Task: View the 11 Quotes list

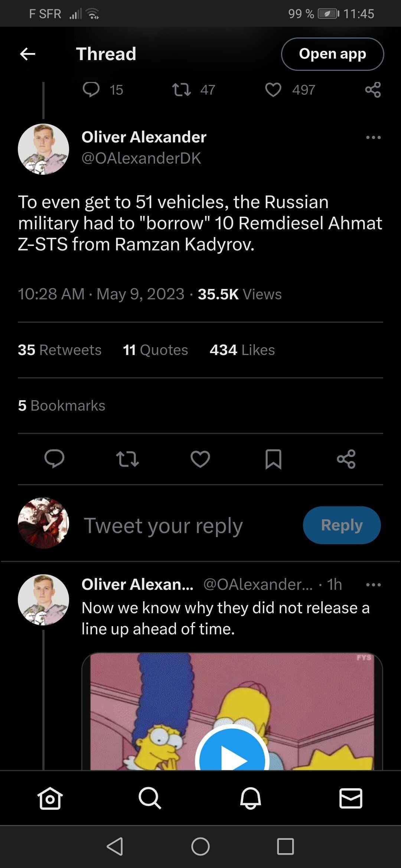Action: pos(155,350)
